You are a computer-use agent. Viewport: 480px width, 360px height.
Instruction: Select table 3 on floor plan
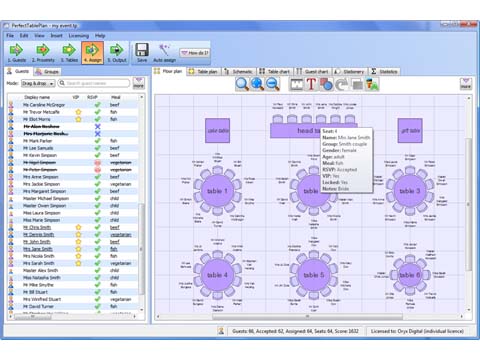coord(410,191)
